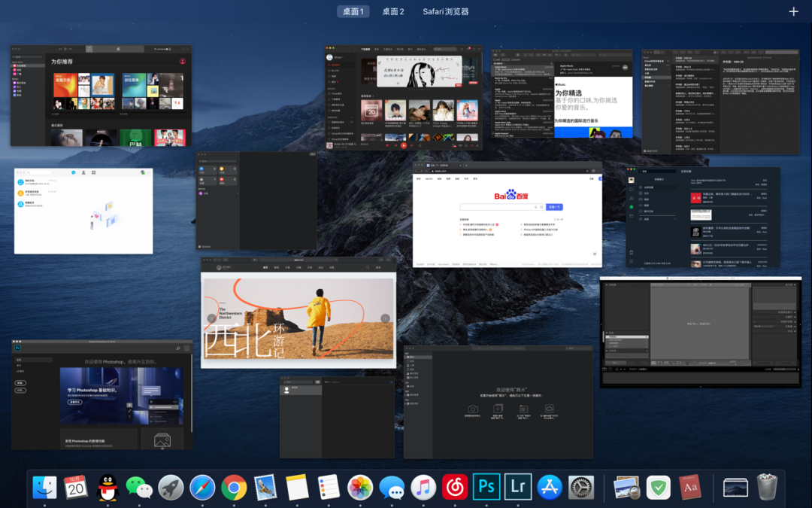Image resolution: width=812 pixels, height=508 pixels.
Task: Open Launchpad rocket icon
Action: [x=171, y=487]
